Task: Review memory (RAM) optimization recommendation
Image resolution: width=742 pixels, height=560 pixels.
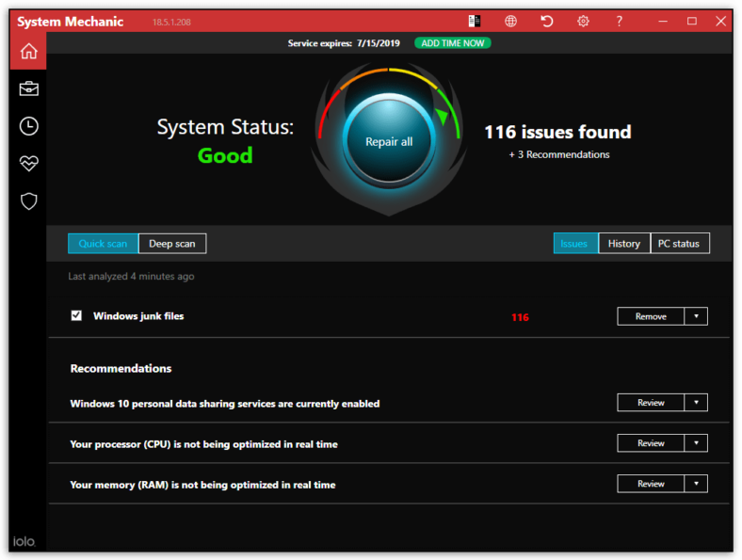Action: coord(651,484)
